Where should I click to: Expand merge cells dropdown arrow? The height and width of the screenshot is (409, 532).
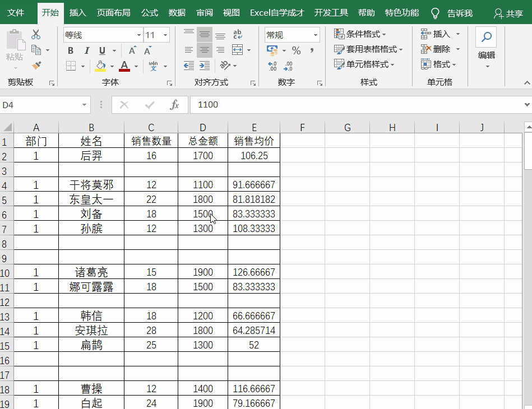[249, 50]
